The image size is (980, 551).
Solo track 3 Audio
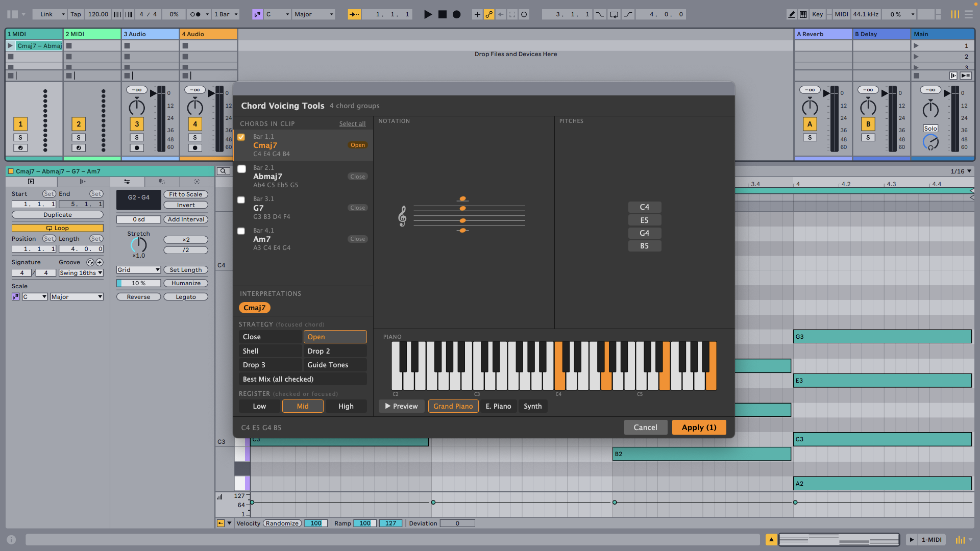tap(137, 138)
